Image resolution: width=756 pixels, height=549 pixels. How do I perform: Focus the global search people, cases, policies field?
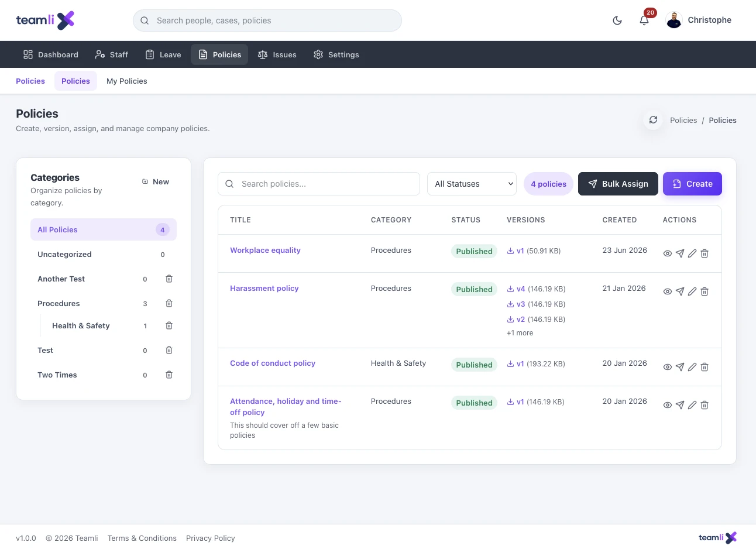point(267,20)
